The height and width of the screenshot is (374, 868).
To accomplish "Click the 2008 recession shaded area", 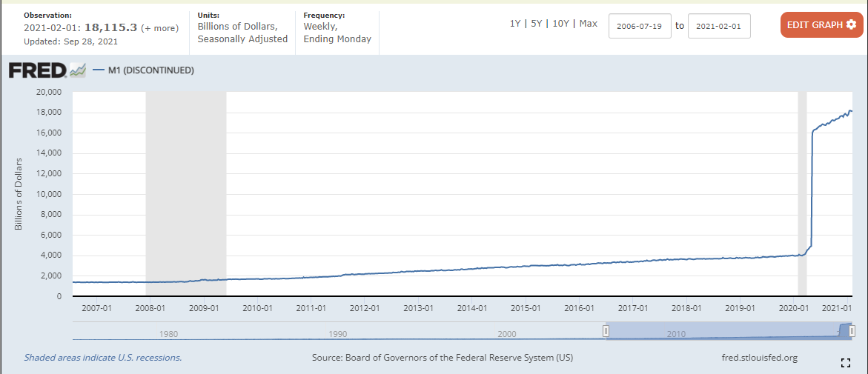I will click(x=186, y=193).
